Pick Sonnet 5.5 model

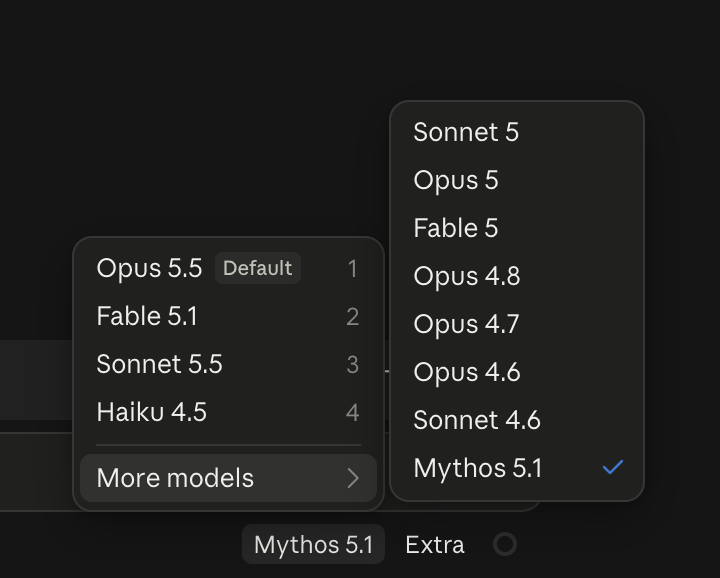click(228, 364)
